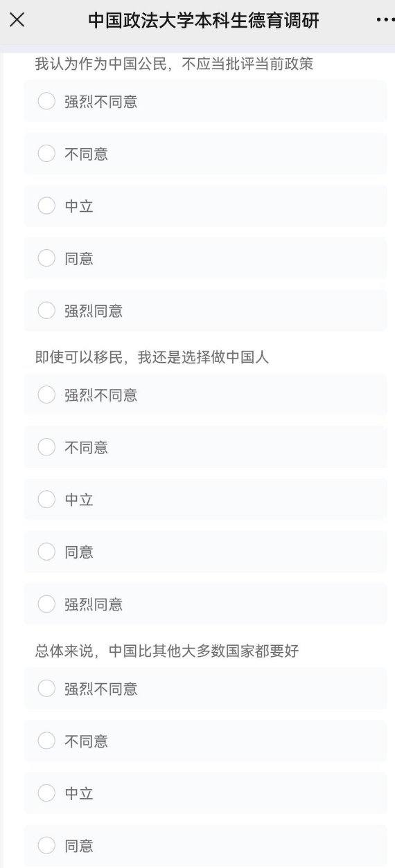Pick 同意 for the immigration question

click(205, 552)
